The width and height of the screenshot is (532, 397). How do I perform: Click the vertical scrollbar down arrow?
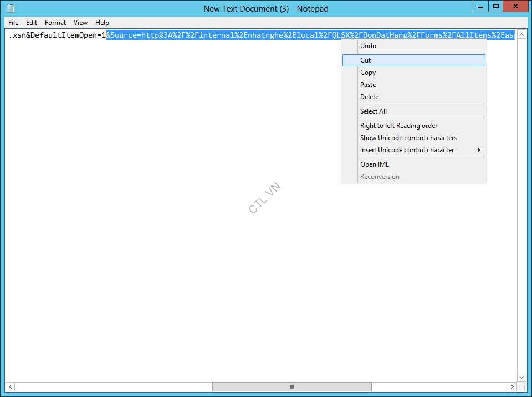[521, 377]
